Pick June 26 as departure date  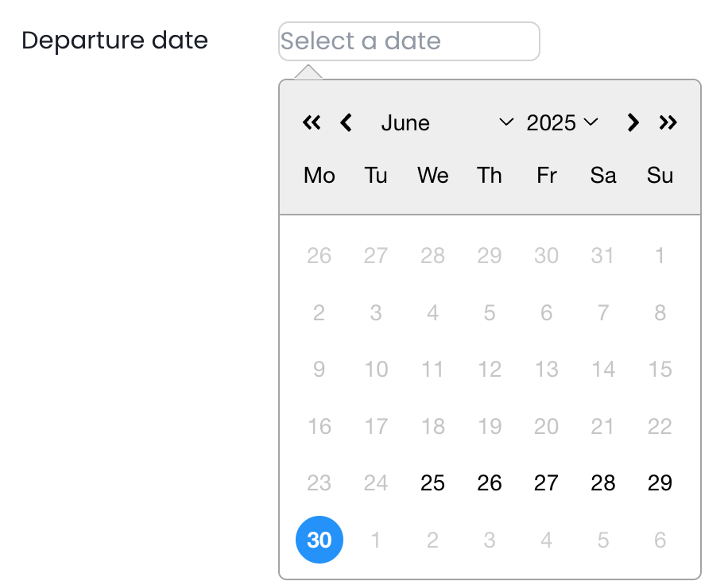(x=490, y=483)
